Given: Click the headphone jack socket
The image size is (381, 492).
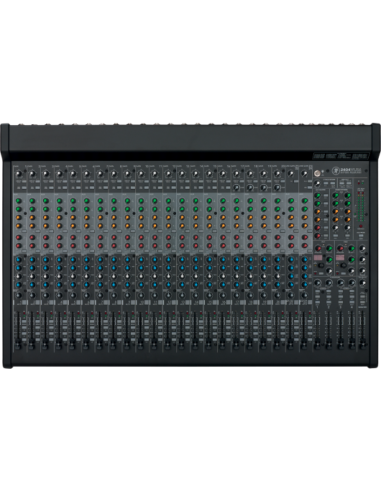Looking at the screenshot, I should [x=318, y=173].
